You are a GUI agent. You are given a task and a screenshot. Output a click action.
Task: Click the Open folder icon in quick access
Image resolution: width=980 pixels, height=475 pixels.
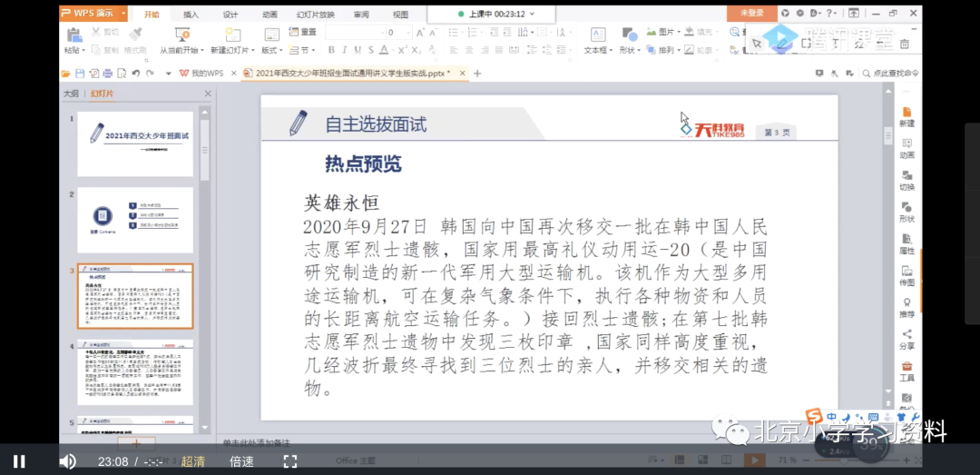65,74
